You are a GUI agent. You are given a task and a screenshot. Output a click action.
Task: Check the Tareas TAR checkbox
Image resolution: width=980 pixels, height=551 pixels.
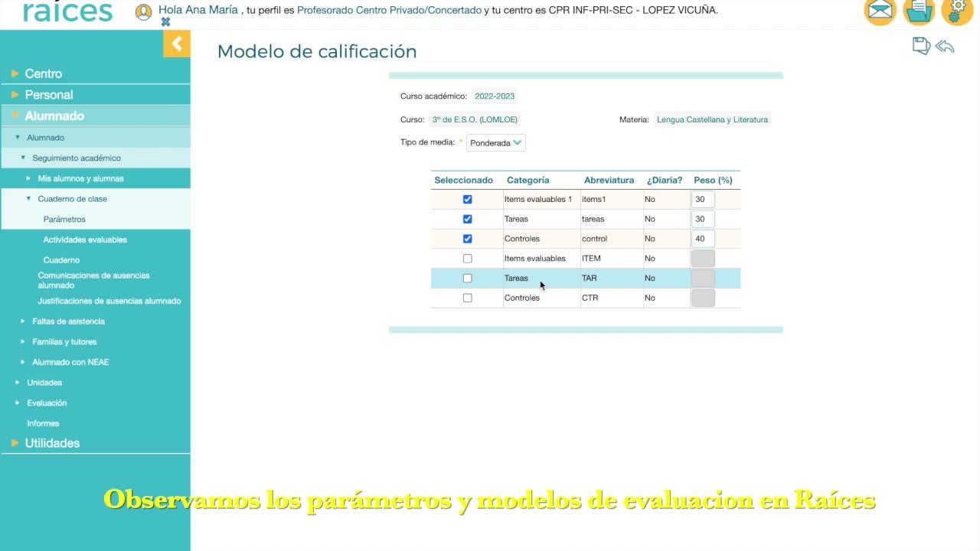coord(468,279)
